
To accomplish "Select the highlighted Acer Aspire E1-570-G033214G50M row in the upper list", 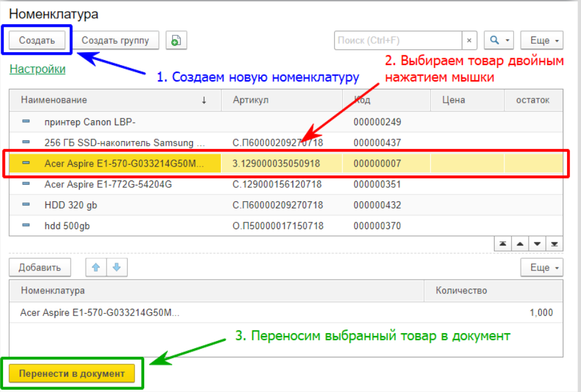I will (x=286, y=163).
